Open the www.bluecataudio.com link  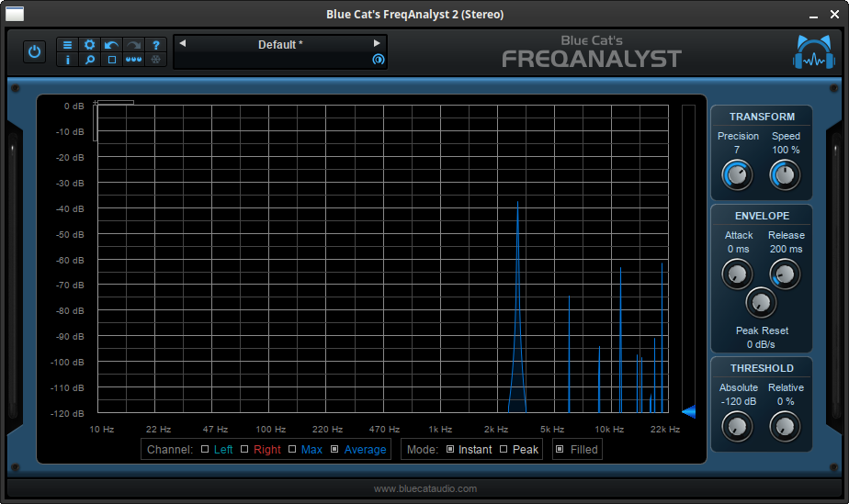click(424, 488)
